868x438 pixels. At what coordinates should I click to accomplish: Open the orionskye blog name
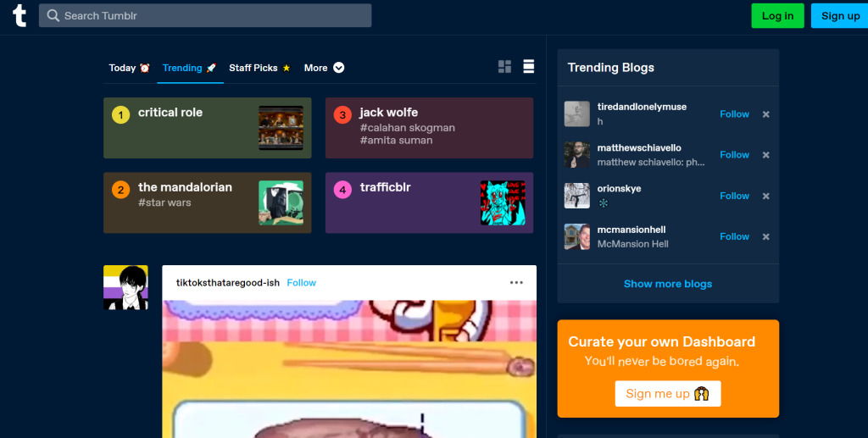[619, 189]
